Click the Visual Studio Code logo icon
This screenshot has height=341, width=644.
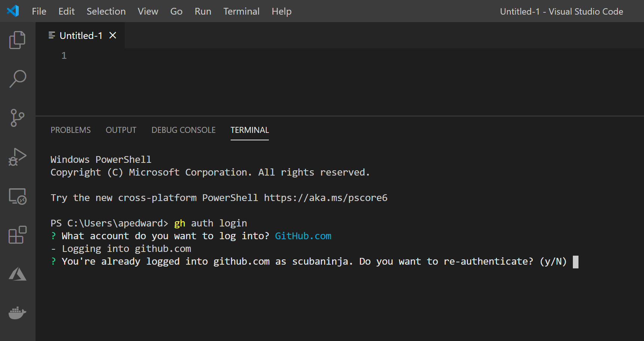click(x=13, y=11)
